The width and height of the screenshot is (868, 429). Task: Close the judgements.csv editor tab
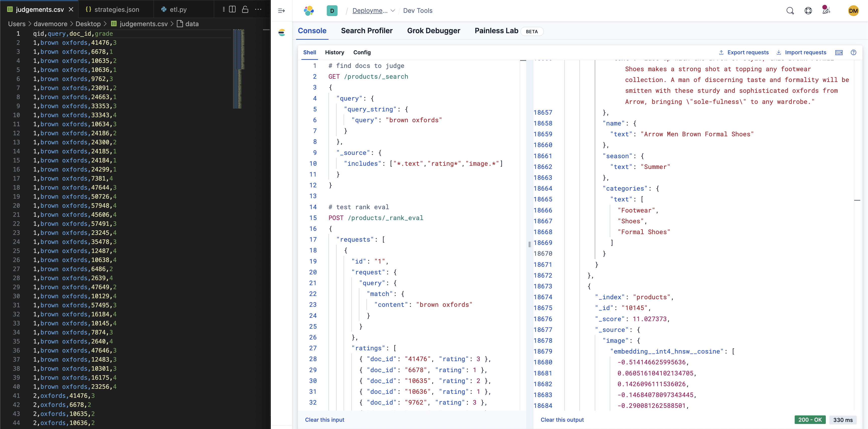tap(71, 10)
